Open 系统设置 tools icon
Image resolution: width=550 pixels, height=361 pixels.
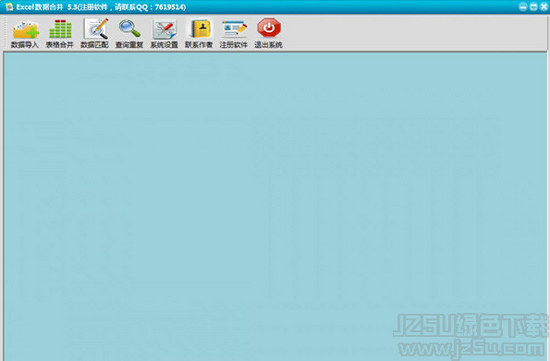tap(164, 29)
